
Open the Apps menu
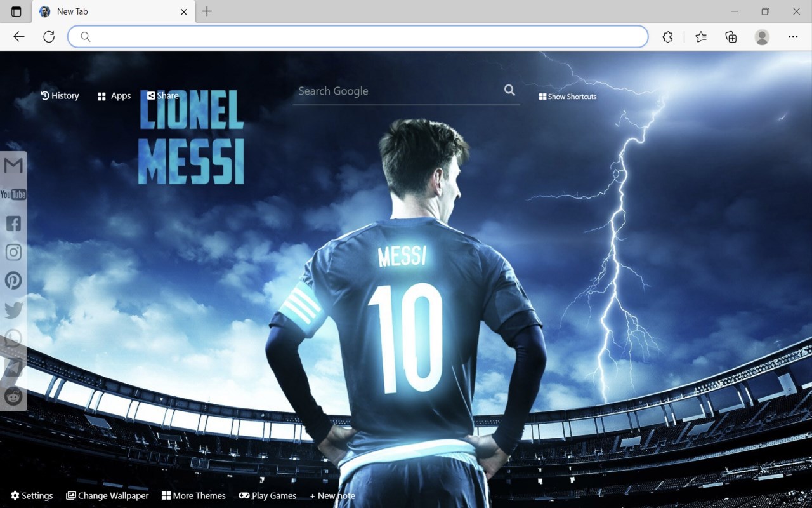[x=114, y=96]
